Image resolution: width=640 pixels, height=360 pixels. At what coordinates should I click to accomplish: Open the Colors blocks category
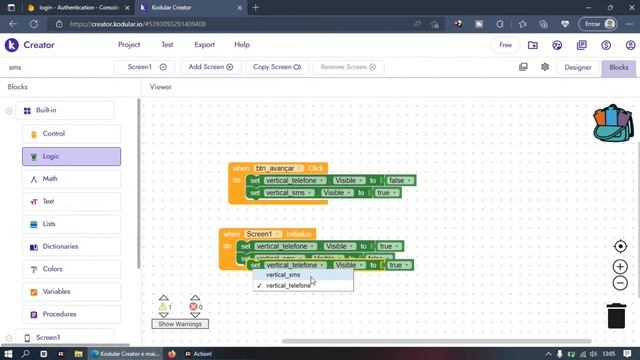[71, 269]
